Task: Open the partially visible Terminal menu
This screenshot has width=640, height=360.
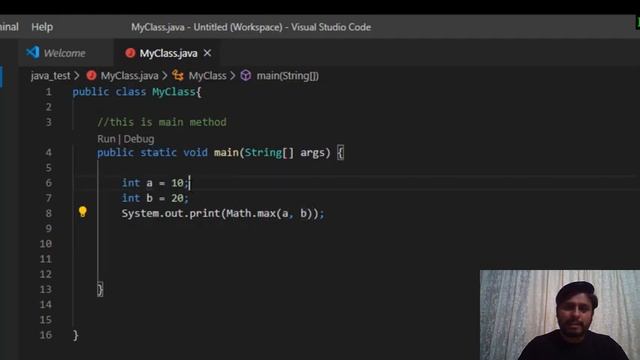Action: click(9, 27)
